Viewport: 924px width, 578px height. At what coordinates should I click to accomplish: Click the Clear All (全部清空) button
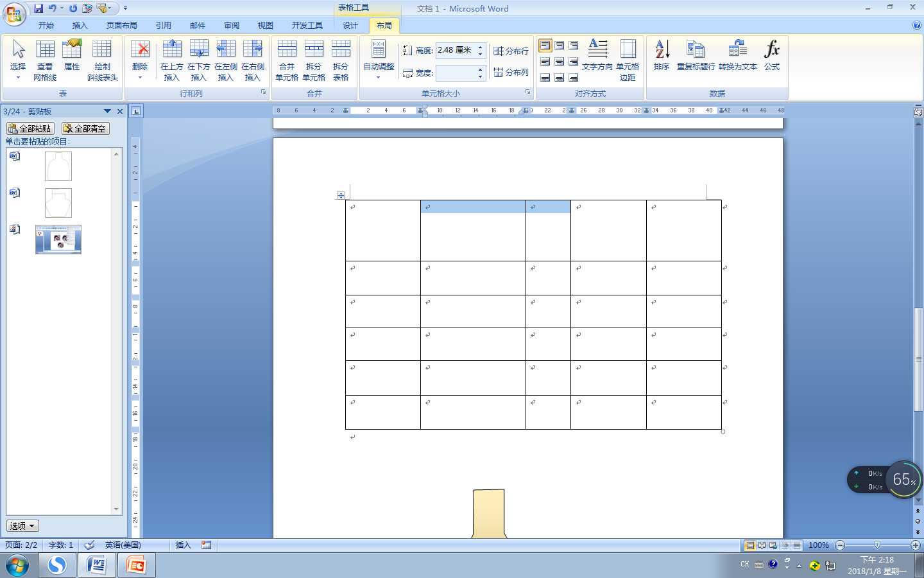[85, 128]
